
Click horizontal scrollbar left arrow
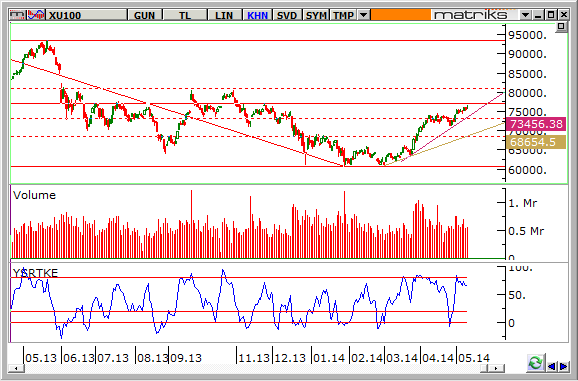pos(15,368)
